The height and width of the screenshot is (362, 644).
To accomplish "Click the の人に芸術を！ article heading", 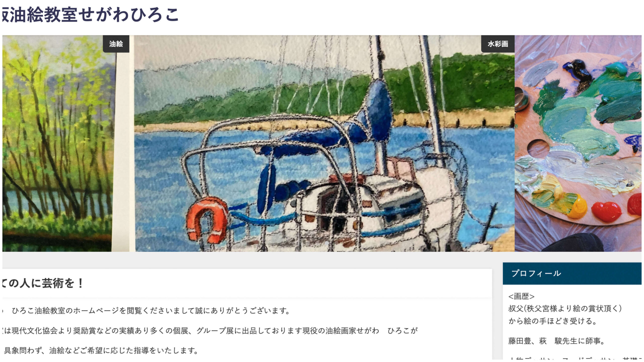I will [43, 283].
